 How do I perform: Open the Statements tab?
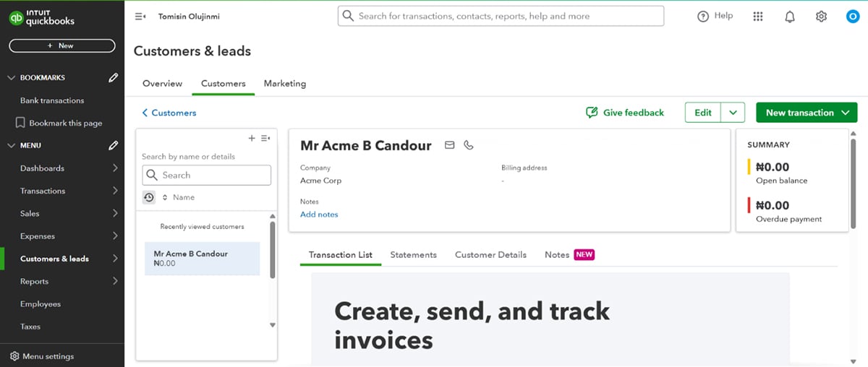pos(414,255)
